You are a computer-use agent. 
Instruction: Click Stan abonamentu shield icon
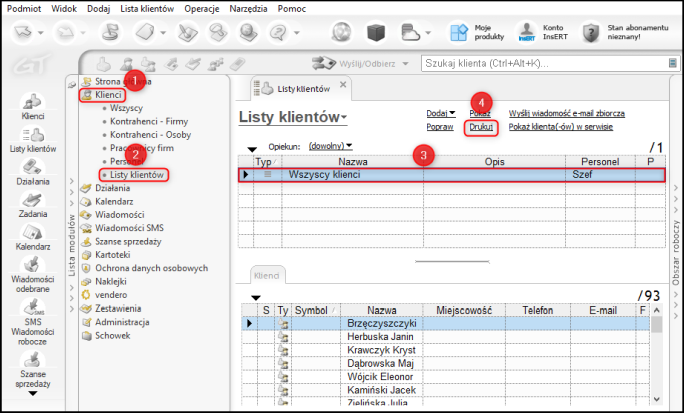[x=591, y=32]
